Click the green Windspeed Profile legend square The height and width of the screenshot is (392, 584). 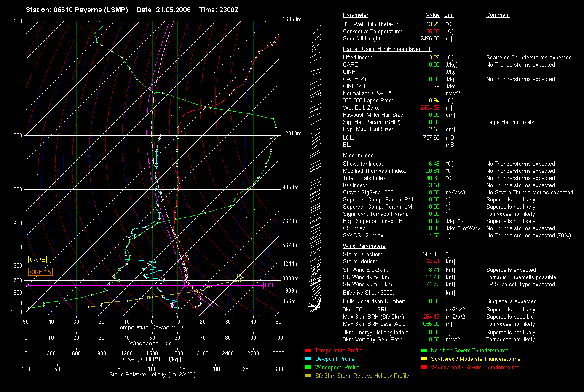[x=308, y=367]
